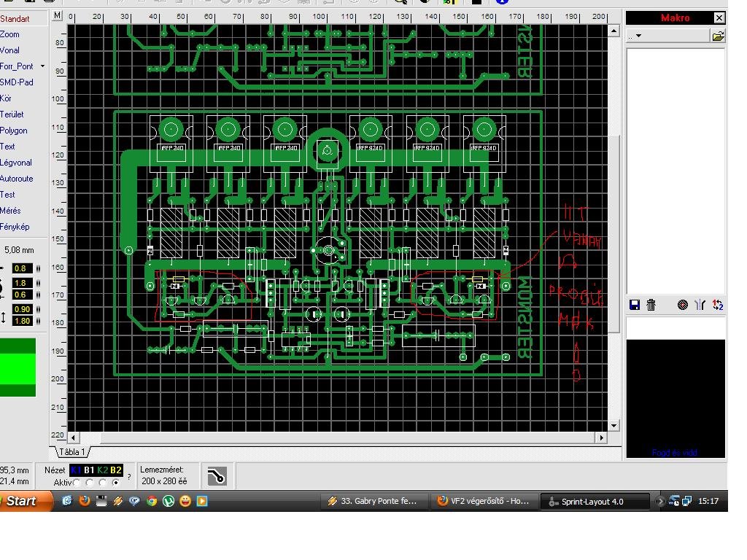Click the track/pad icon in the status bar
This screenshot has height=560, width=747.
point(217,475)
